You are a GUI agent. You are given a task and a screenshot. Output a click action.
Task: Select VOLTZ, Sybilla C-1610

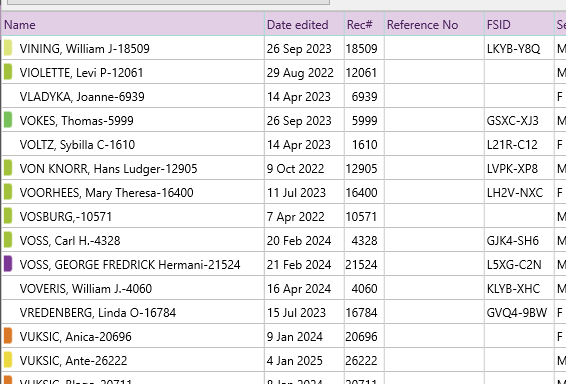pos(77,145)
